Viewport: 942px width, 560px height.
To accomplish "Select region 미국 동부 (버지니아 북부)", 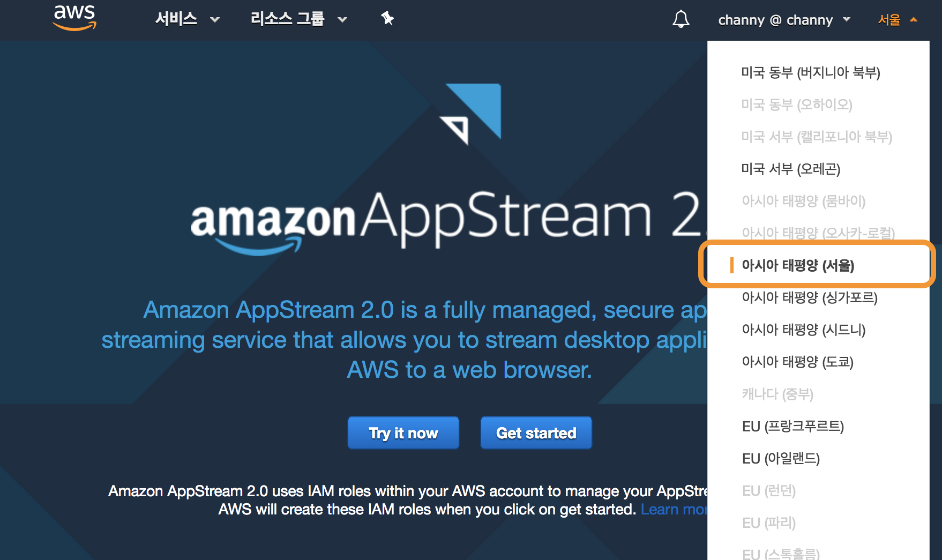I will pos(811,72).
